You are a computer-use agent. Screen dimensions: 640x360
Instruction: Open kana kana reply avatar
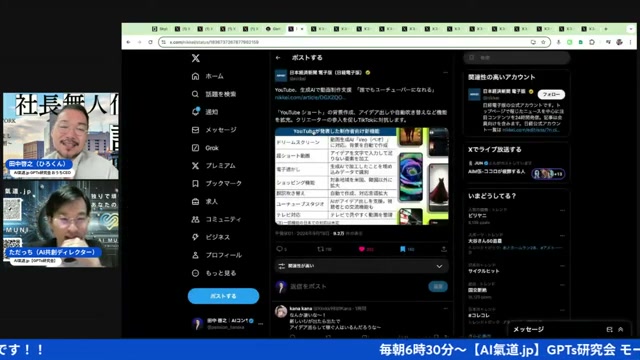[x=281, y=311]
